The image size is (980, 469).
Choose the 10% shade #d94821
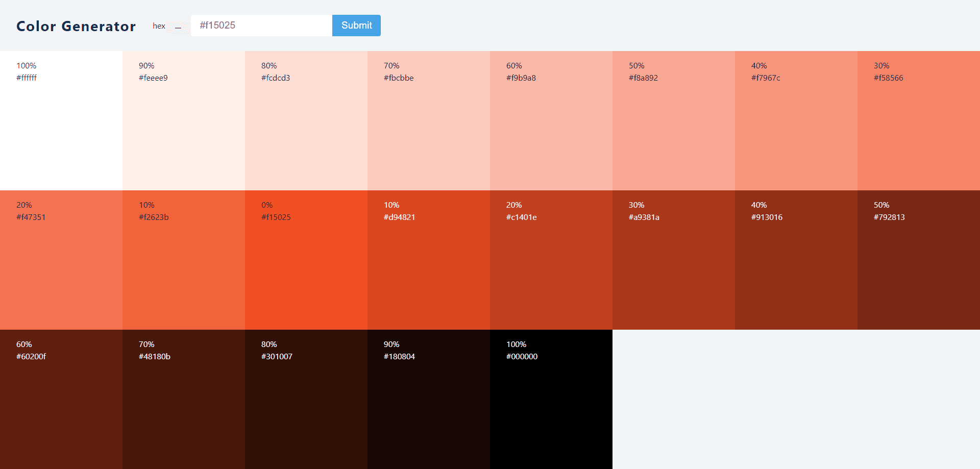coord(429,260)
